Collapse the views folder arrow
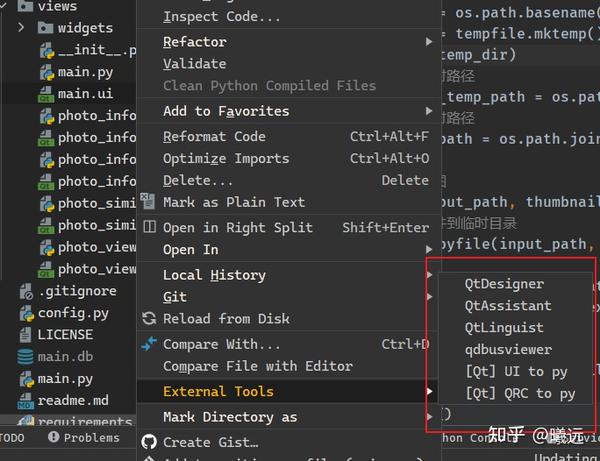Screen dimensions: 600x461 pyautogui.click(x=5, y=6)
